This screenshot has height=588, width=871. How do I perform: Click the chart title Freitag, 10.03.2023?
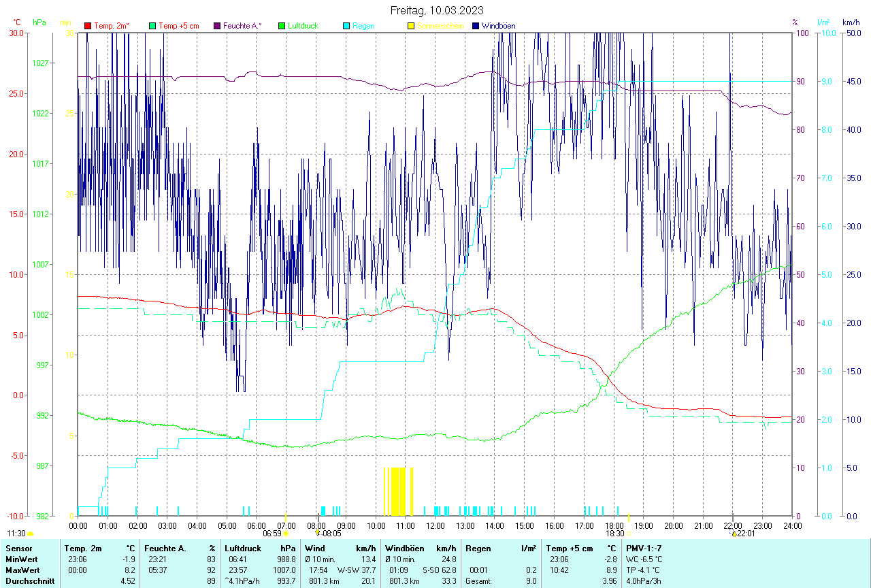tap(438, 10)
